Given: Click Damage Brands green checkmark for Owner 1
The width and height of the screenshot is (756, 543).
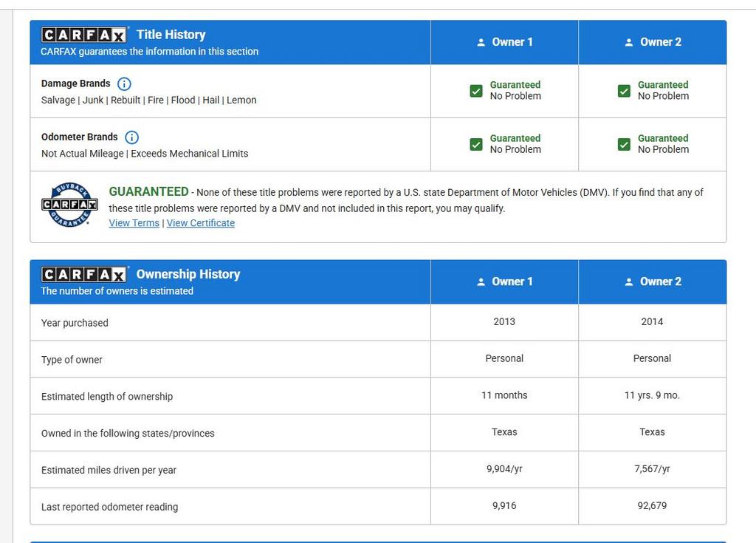Looking at the screenshot, I should [x=476, y=91].
